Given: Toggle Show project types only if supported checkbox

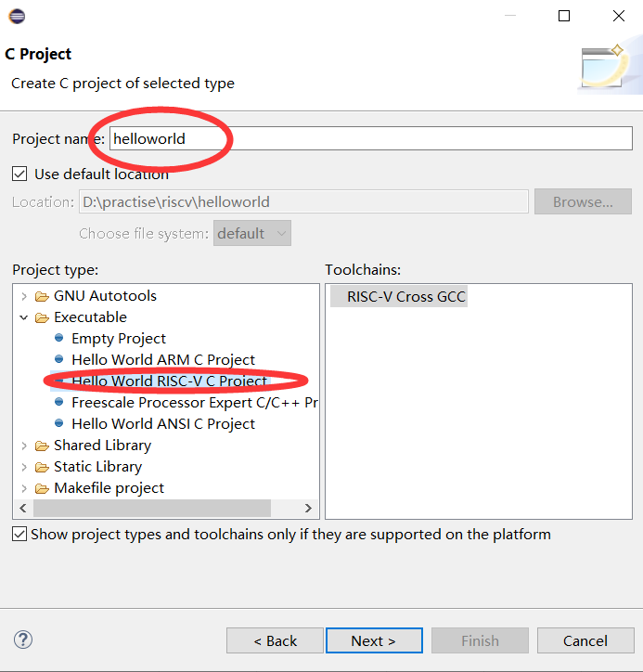Looking at the screenshot, I should coord(19,535).
